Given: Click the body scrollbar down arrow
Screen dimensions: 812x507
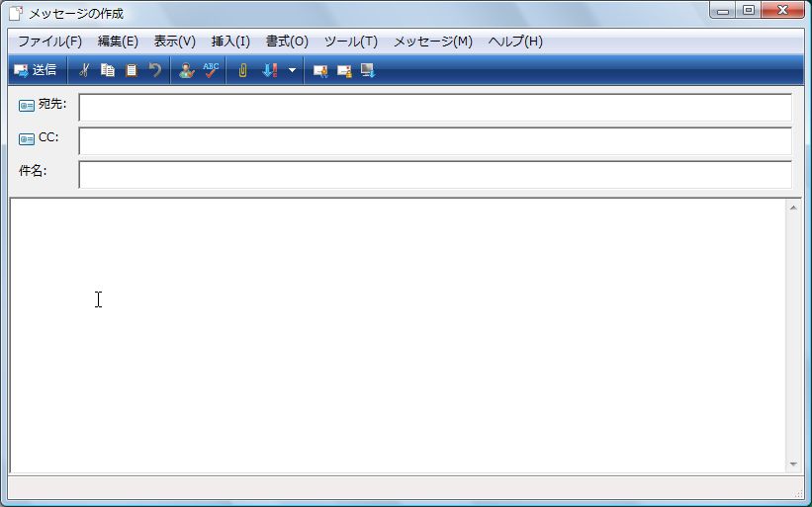Looking at the screenshot, I should [x=793, y=465].
